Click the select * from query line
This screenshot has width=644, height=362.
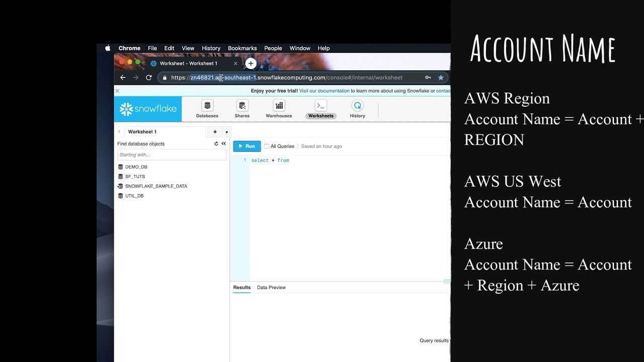pyautogui.click(x=270, y=160)
